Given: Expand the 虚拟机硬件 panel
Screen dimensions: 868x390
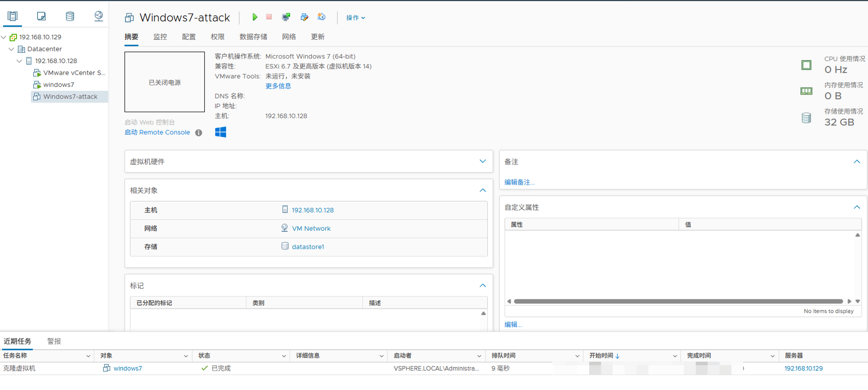Looking at the screenshot, I should click(x=483, y=161).
